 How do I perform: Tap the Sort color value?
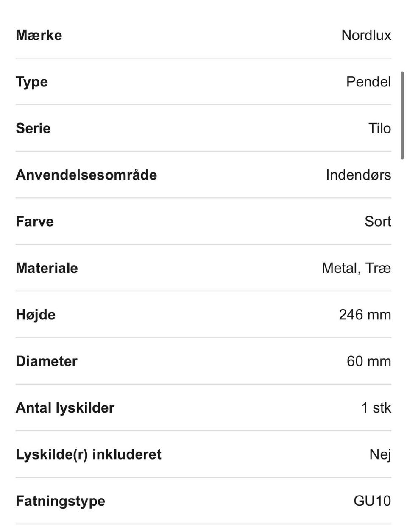[x=377, y=222]
